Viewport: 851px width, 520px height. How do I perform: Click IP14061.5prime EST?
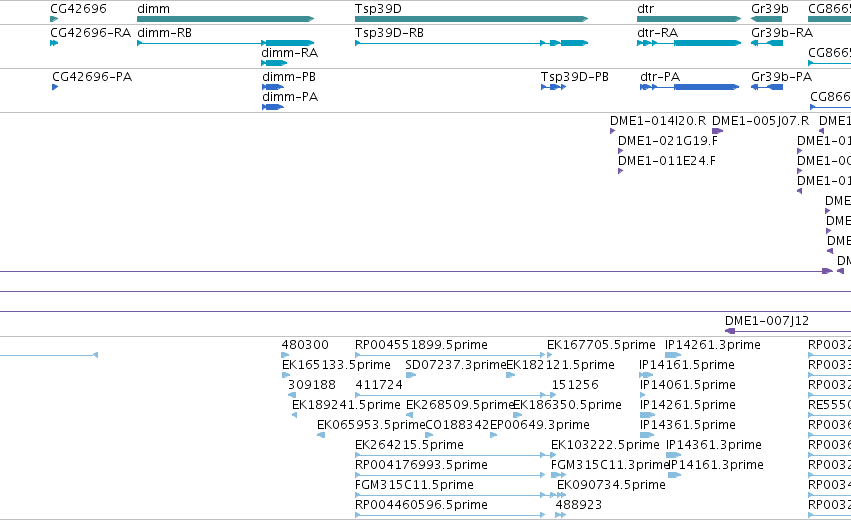pyautogui.click(x=643, y=395)
